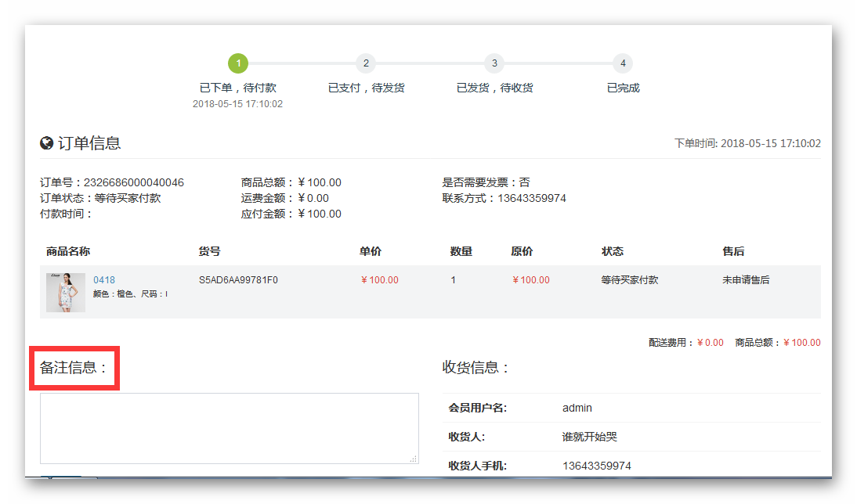
Task: Open the product thumbnail image
Action: [66, 293]
